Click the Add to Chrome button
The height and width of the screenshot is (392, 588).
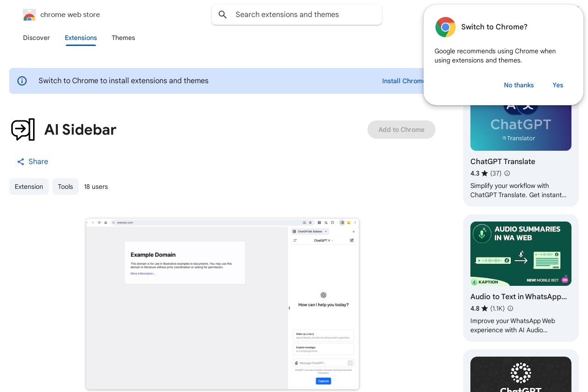401,130
